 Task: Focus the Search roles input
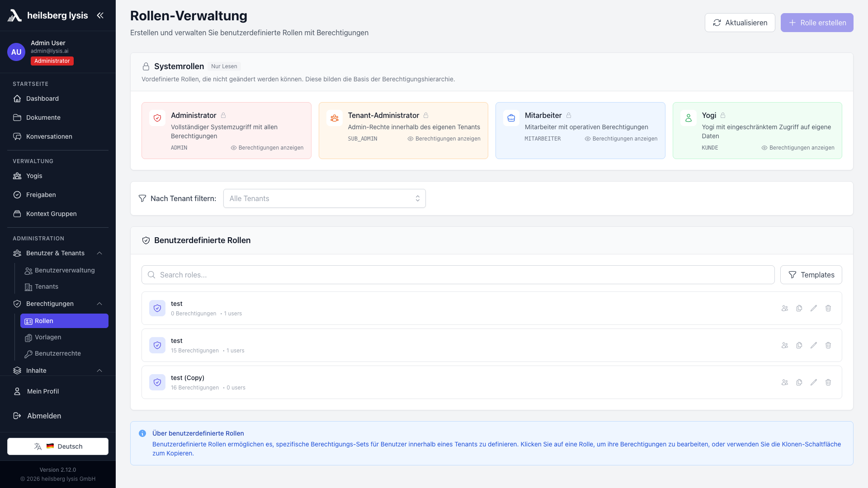click(458, 275)
